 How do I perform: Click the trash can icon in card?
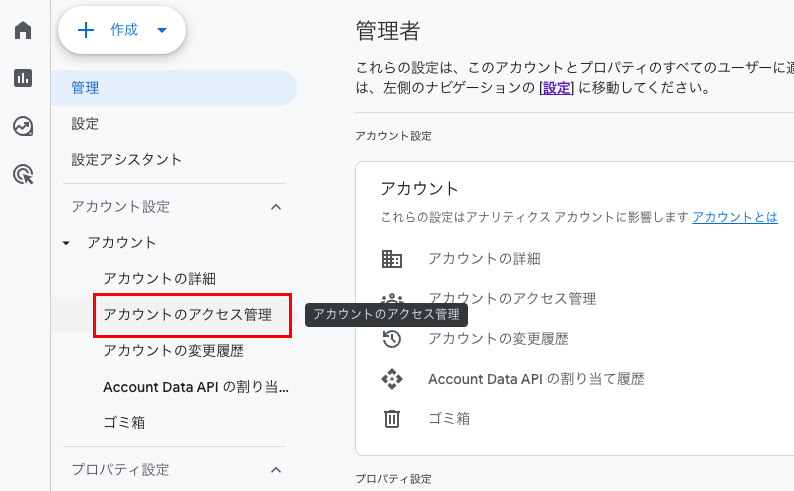[392, 419]
